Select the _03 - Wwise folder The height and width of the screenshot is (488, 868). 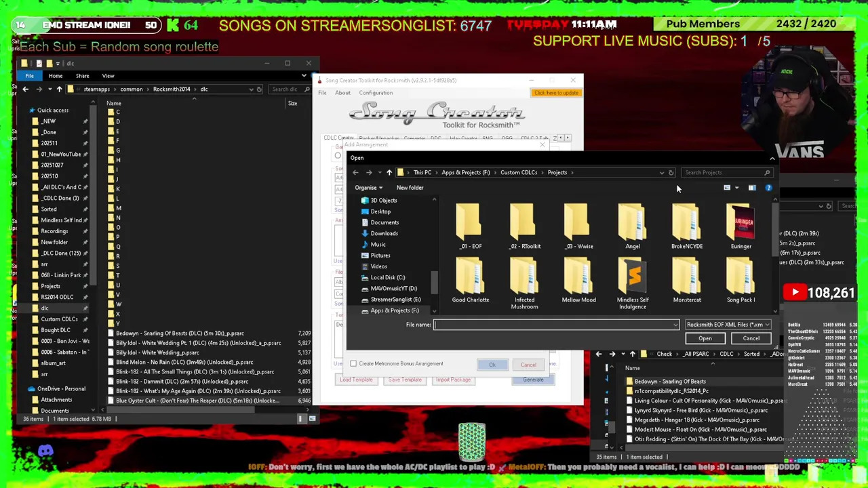(x=578, y=226)
